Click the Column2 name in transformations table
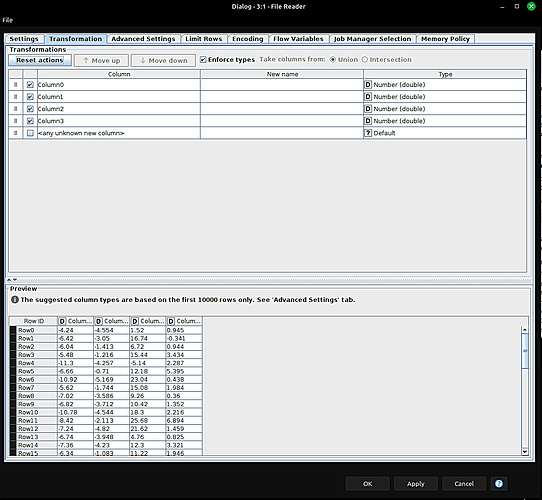The width and height of the screenshot is (542, 500). 51,109
